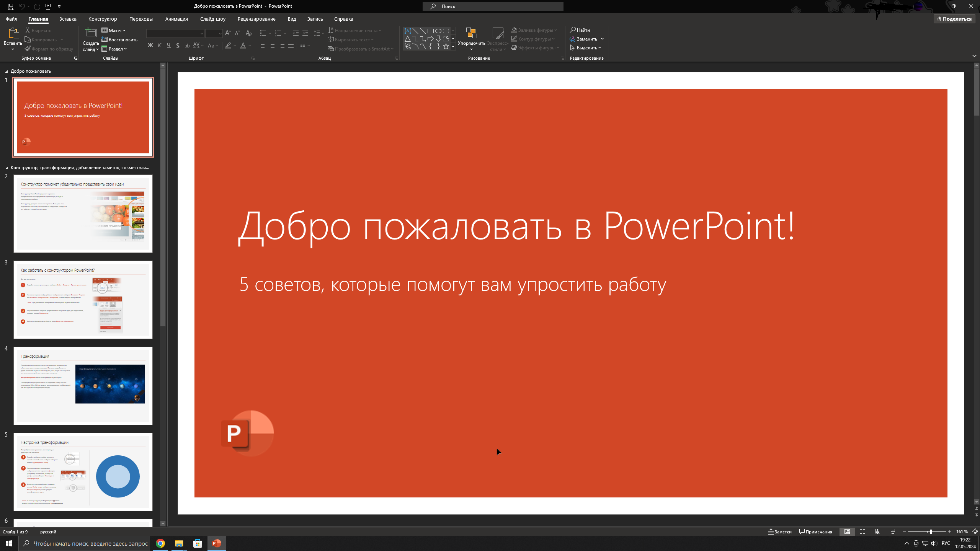Click the Increase font size icon
The image size is (980, 551).
(x=228, y=34)
